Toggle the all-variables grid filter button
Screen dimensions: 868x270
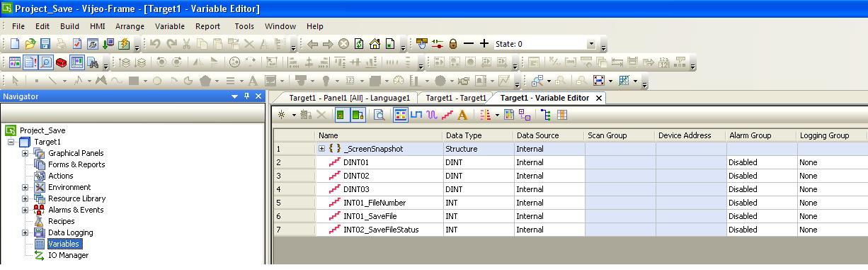[x=401, y=115]
